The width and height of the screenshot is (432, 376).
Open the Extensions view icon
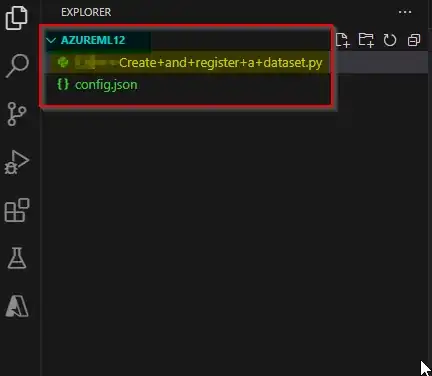pos(17,210)
